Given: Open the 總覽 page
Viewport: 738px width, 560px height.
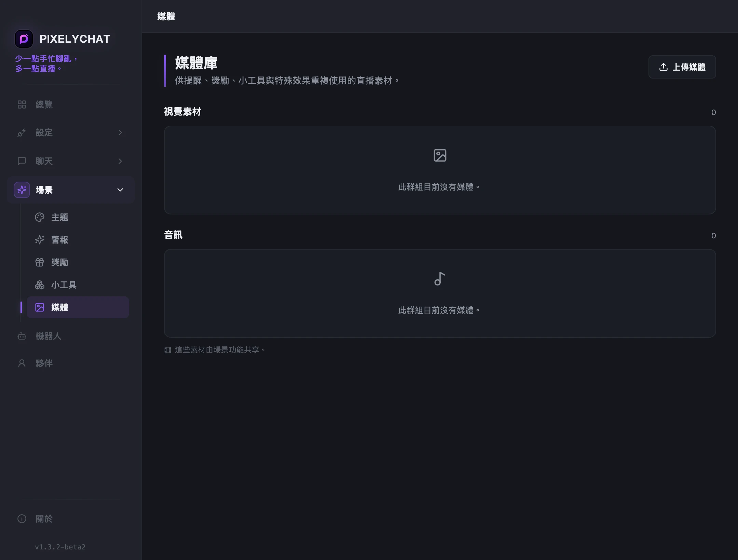Looking at the screenshot, I should pos(71,104).
